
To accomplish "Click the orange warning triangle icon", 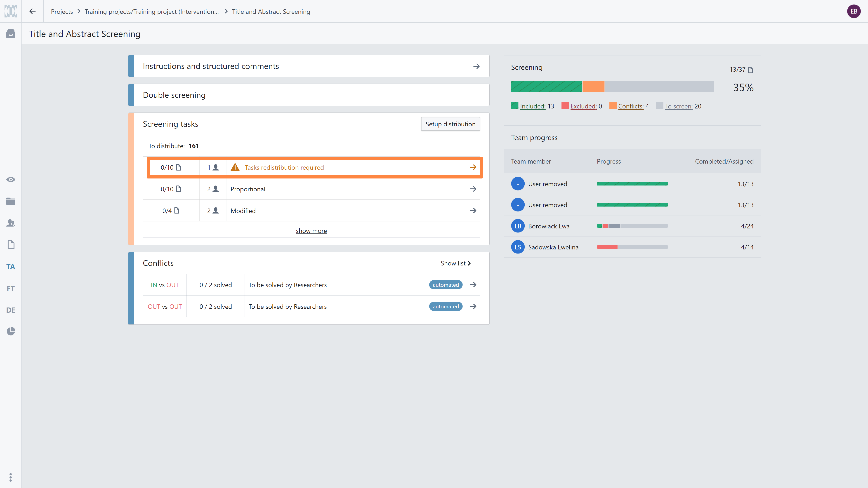I will [235, 167].
